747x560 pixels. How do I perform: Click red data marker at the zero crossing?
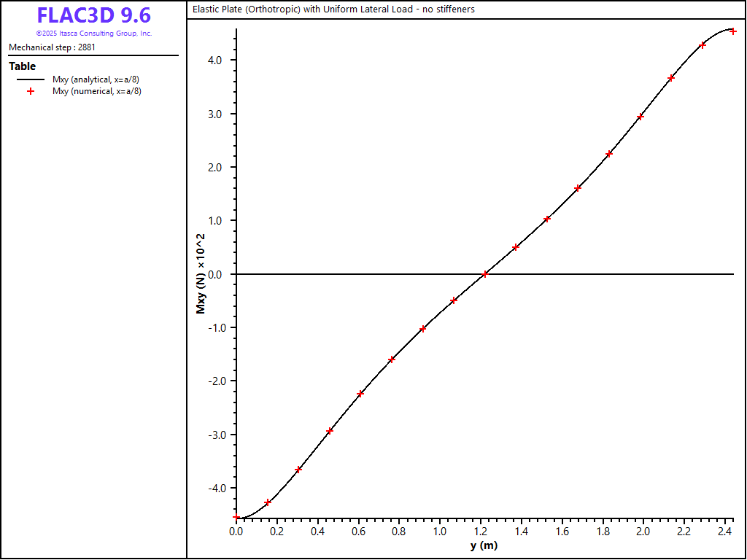pos(485,274)
